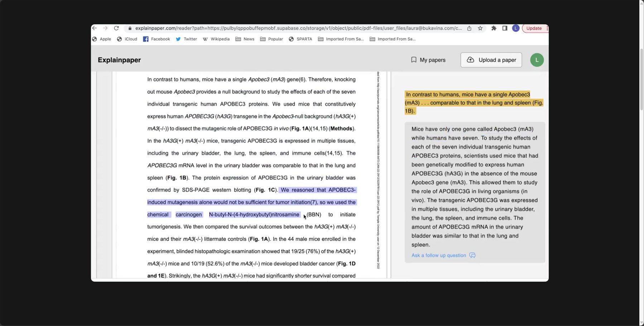Click the Explainpaper logo

tap(119, 60)
